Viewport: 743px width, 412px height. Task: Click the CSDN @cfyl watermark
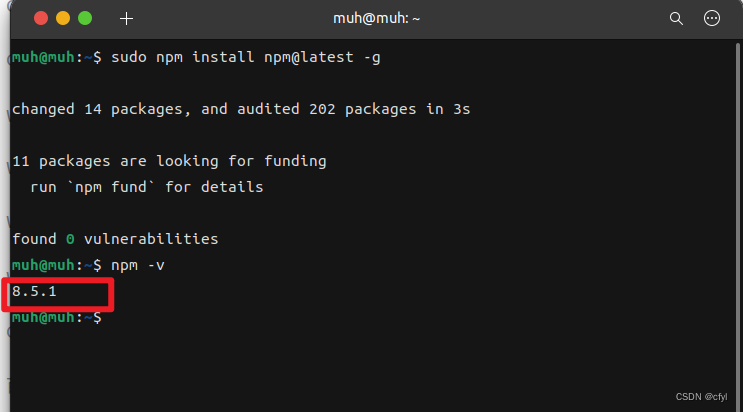click(x=700, y=396)
